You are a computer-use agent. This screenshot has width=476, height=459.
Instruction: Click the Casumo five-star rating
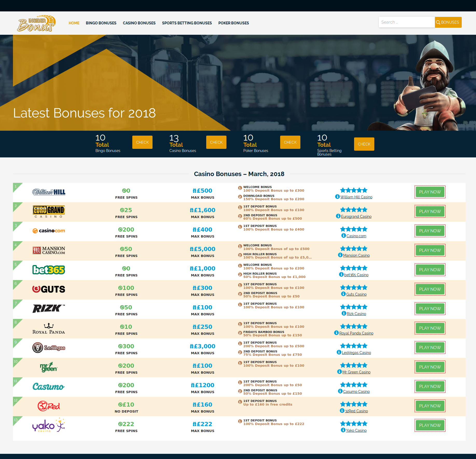pos(354,385)
